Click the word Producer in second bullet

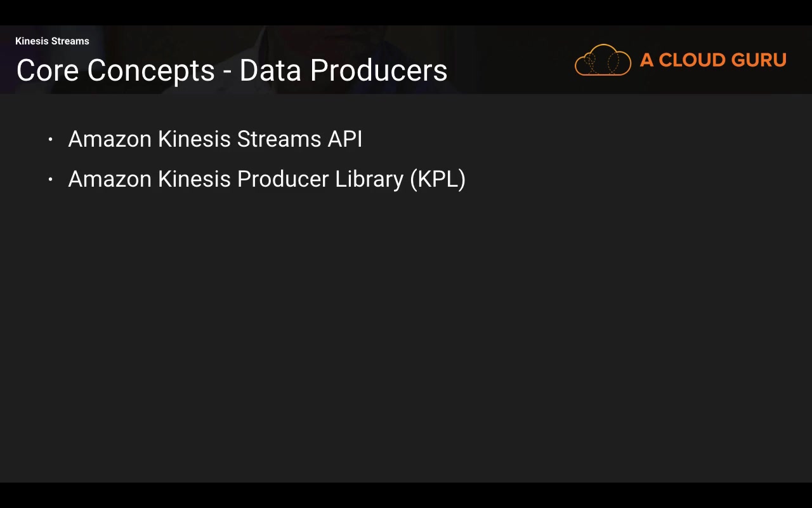283,179
